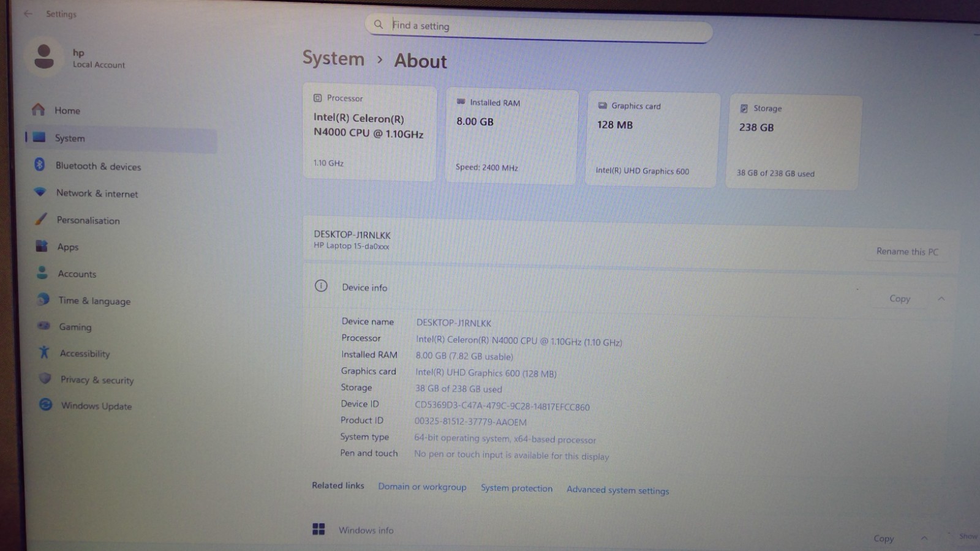Click Device name value in Device info
980x551 pixels.
pyautogui.click(x=454, y=323)
